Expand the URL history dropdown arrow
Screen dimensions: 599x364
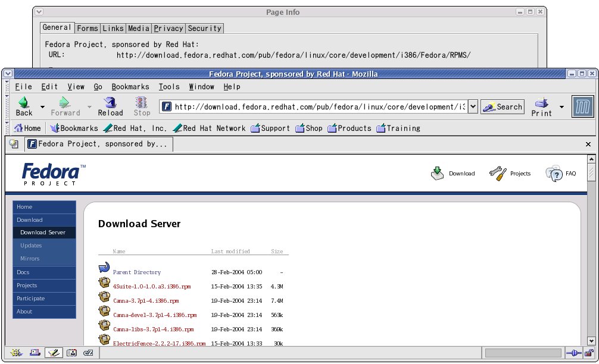click(473, 107)
